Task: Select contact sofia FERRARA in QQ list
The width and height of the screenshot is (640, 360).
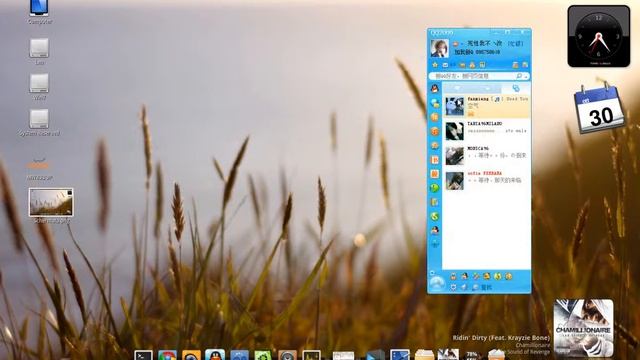Action: tap(487, 180)
